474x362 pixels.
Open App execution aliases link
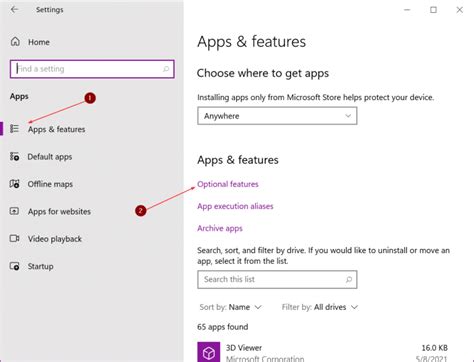235,206
